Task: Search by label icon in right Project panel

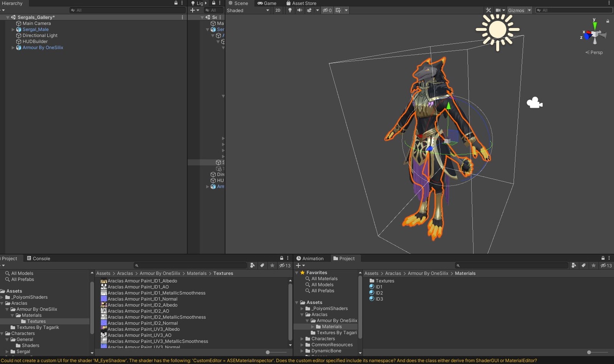Action: pyautogui.click(x=584, y=265)
